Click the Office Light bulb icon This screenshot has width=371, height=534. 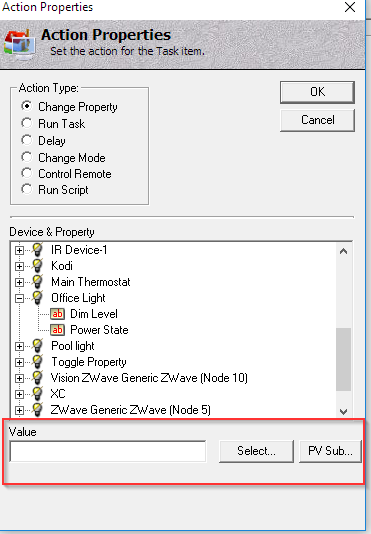[x=37, y=298]
